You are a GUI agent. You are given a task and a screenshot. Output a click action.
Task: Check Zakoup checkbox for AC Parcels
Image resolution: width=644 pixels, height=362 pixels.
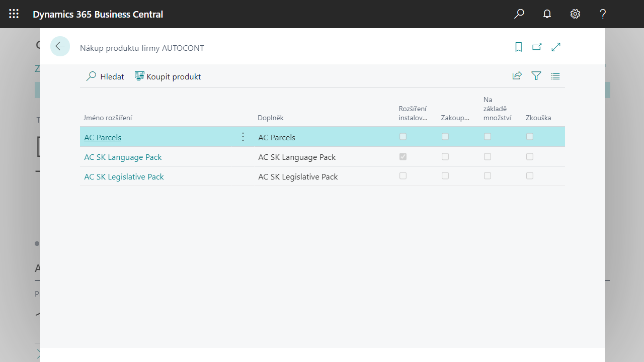(x=445, y=136)
